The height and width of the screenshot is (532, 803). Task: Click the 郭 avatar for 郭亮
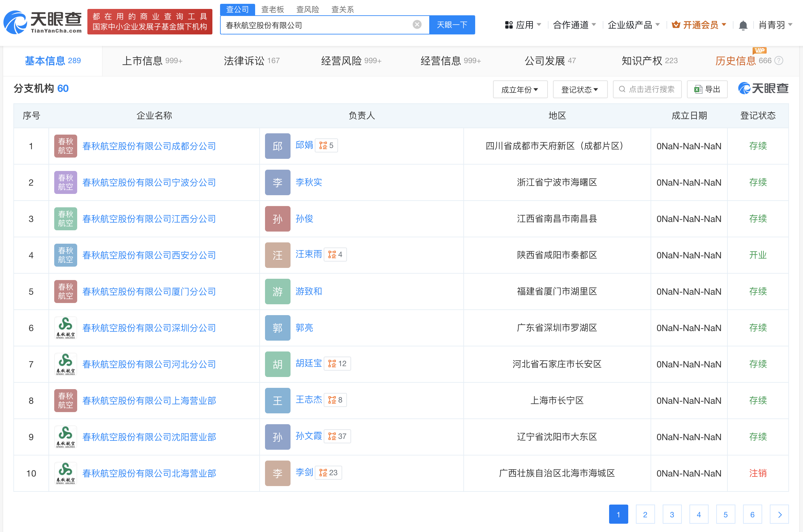click(x=277, y=328)
